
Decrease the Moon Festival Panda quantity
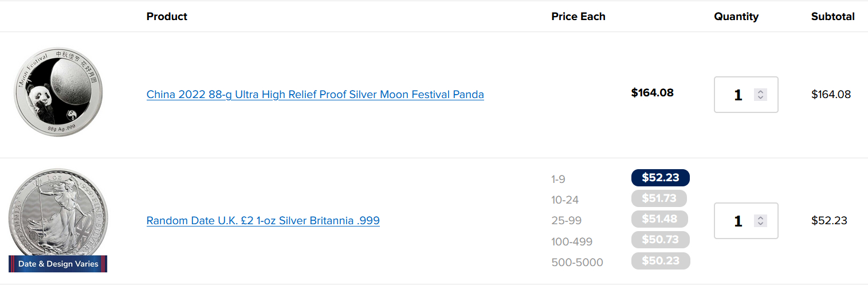pyautogui.click(x=760, y=97)
